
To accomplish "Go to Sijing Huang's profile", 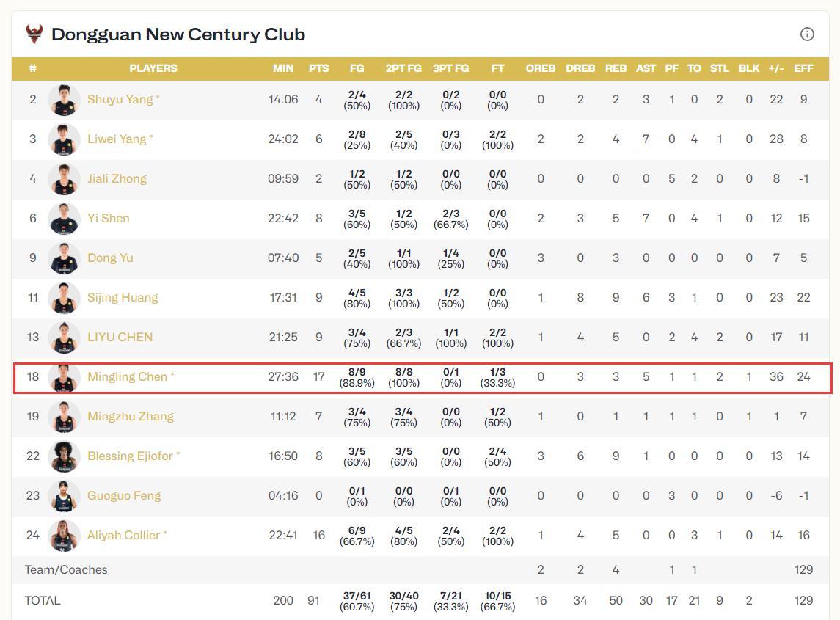I will coord(123,298).
